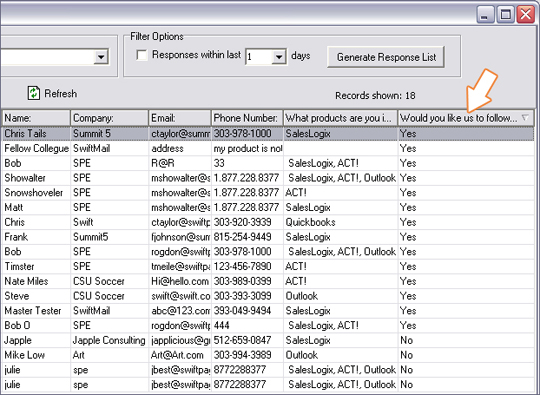Image resolution: width=540 pixels, height=395 pixels.
Task: Click the R@R email cell
Action: click(x=180, y=163)
